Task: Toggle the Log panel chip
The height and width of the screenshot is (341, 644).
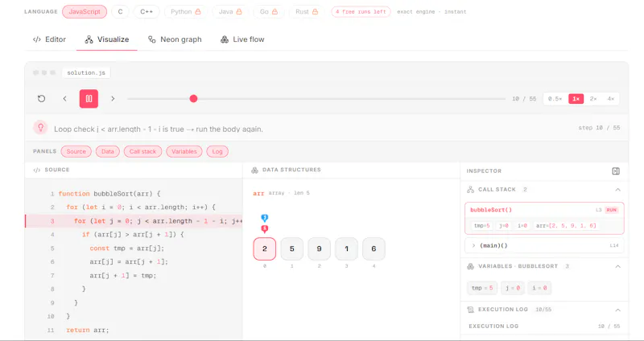Action: pos(217,151)
